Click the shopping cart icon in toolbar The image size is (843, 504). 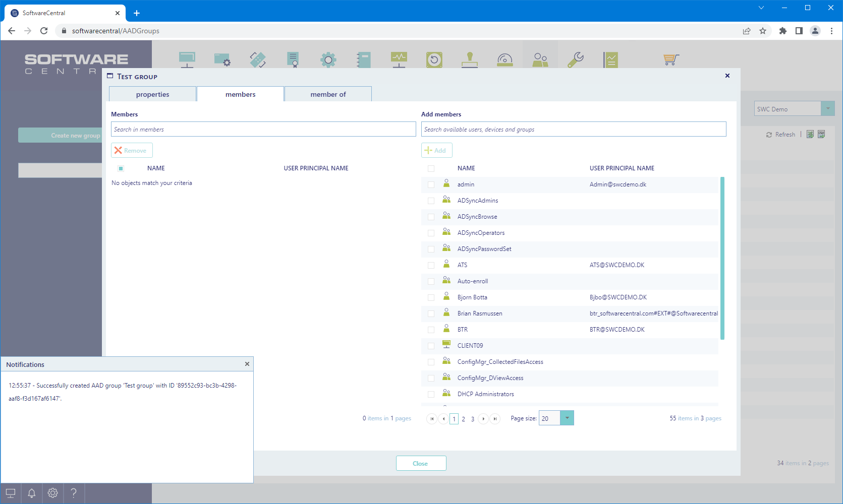(670, 59)
